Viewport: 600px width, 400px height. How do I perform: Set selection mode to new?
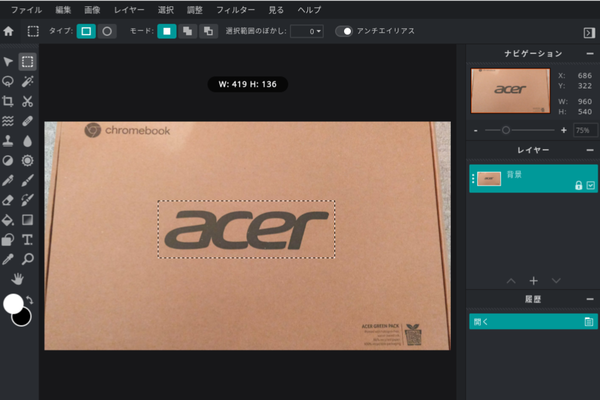[167, 31]
